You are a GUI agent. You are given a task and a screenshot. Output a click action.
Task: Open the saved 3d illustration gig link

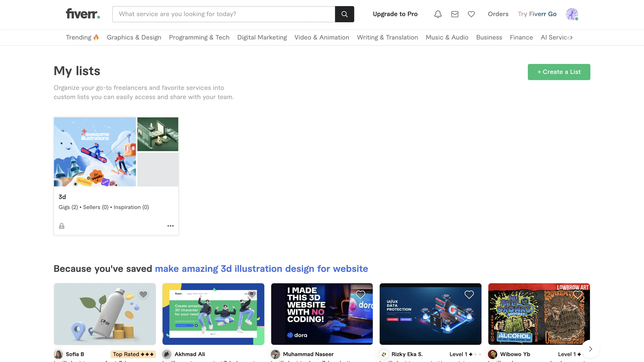261,268
